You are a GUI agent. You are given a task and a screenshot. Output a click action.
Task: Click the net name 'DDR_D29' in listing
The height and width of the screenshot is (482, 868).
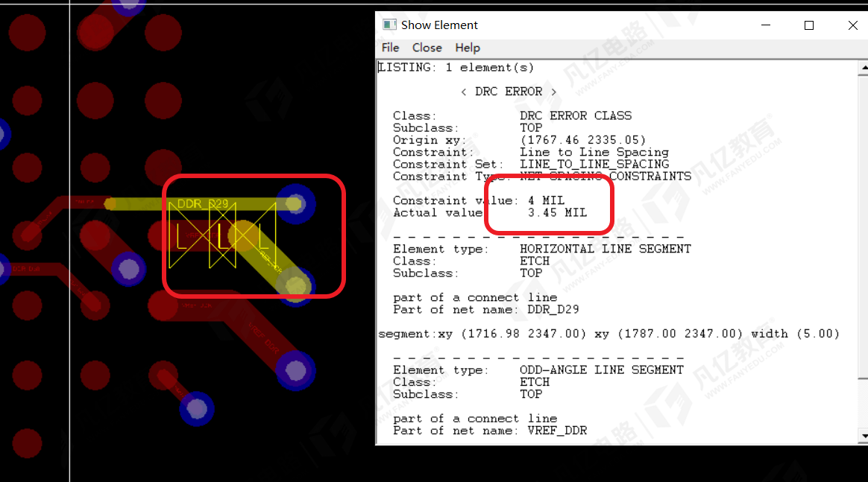(x=553, y=310)
